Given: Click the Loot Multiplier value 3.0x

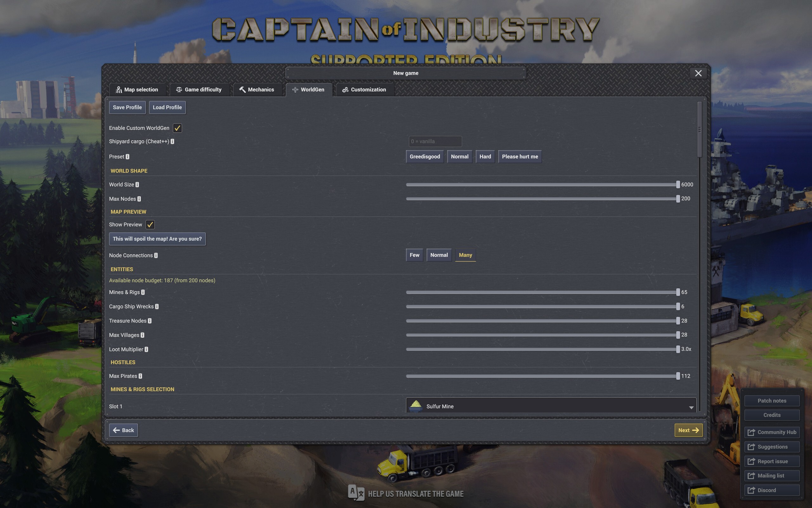Looking at the screenshot, I should pyautogui.click(x=686, y=349).
